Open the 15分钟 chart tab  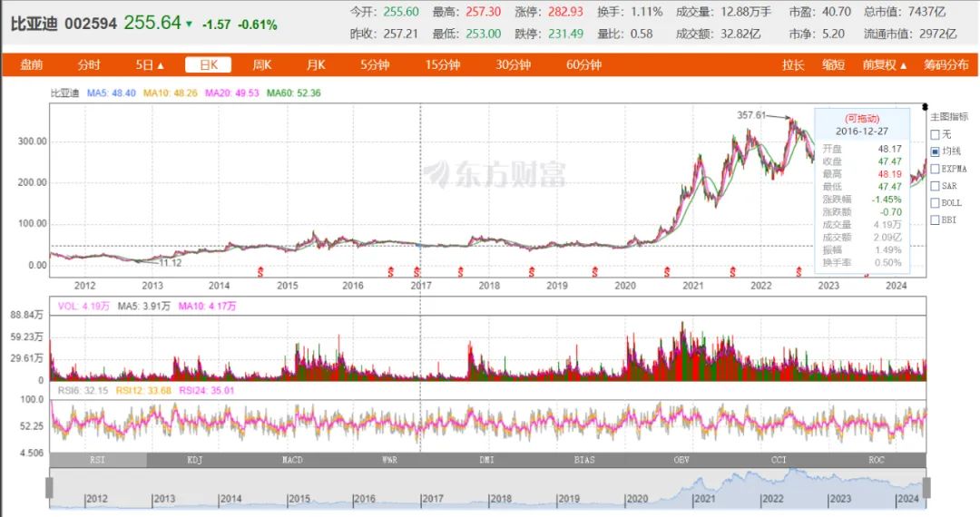tap(443, 65)
